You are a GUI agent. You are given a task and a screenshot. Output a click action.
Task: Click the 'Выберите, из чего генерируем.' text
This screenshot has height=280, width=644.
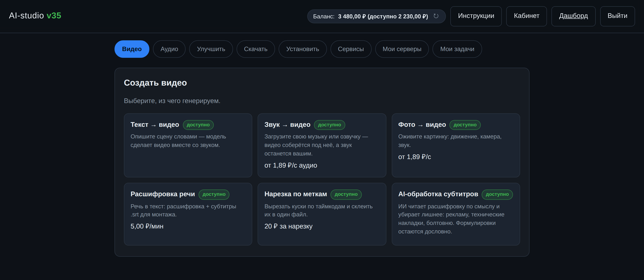click(172, 101)
